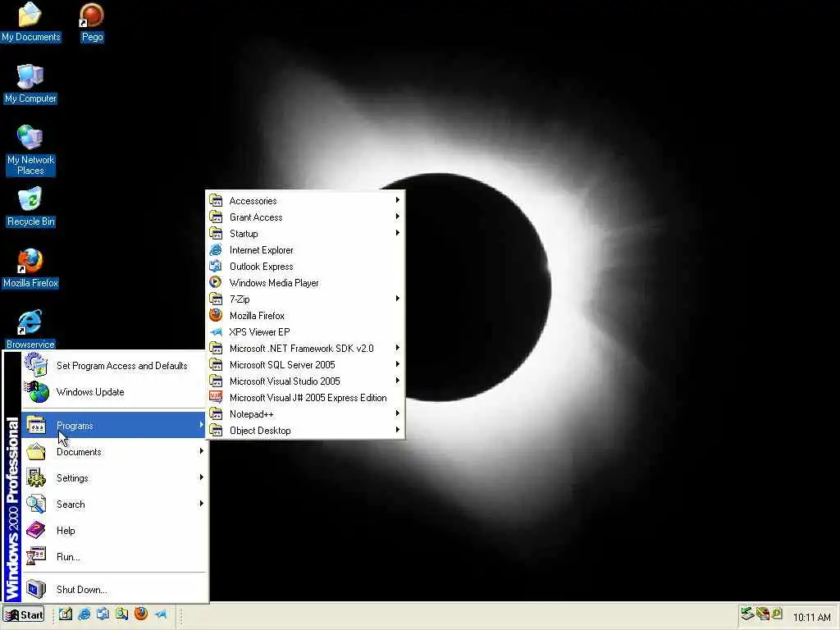Launch Windows Update from Start menu

click(113, 392)
